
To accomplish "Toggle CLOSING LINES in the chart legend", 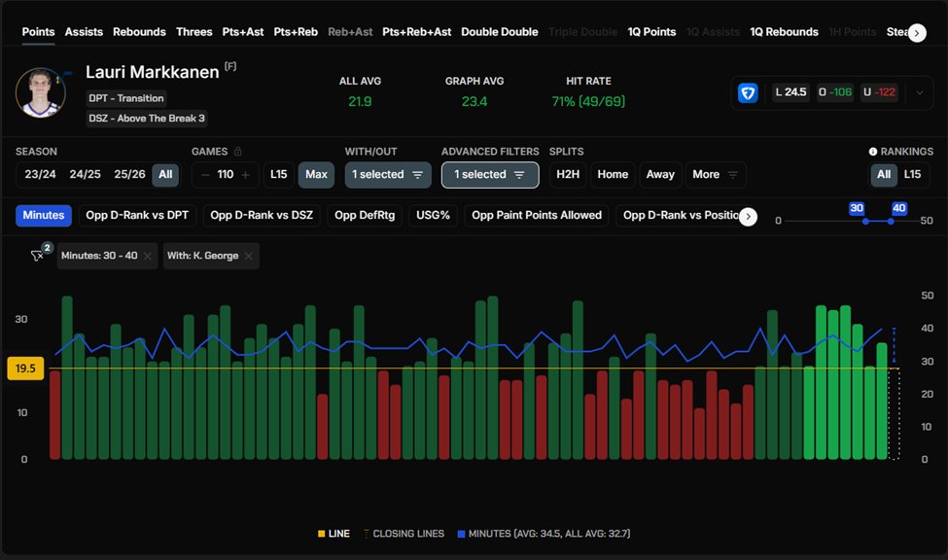I will pyautogui.click(x=404, y=534).
